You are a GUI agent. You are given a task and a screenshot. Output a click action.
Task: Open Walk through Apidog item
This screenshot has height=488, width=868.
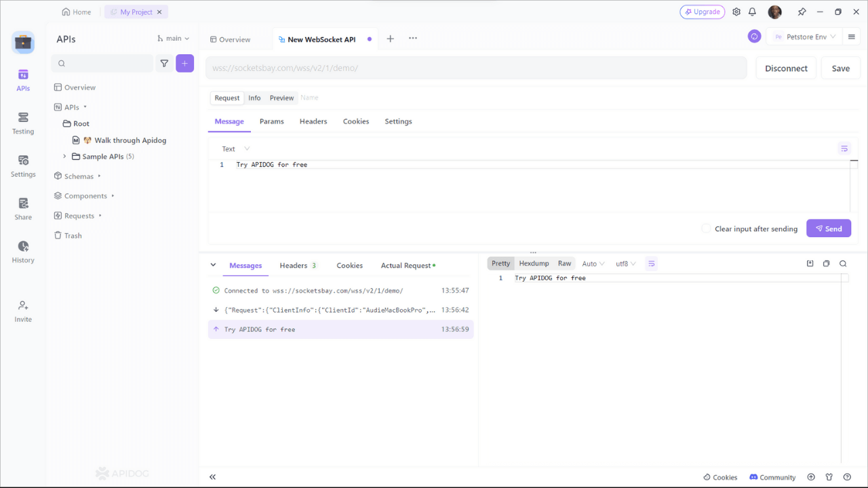(119, 140)
